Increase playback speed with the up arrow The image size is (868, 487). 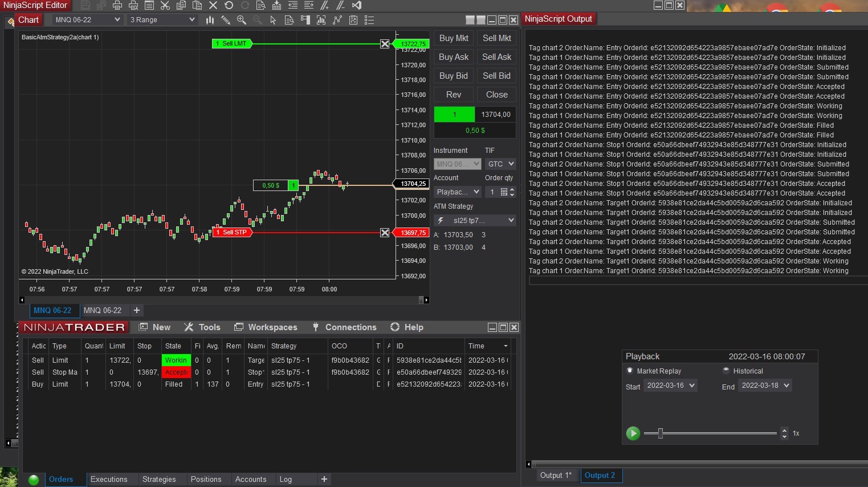click(x=784, y=431)
